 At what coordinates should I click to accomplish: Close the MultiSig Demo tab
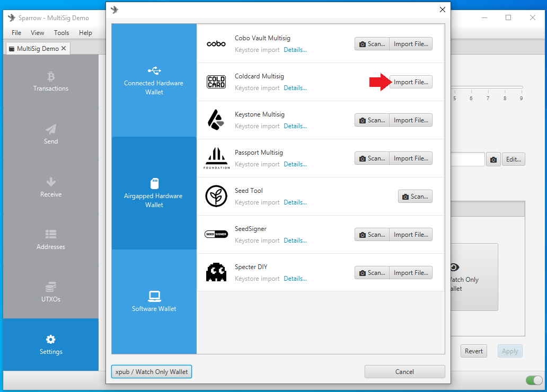pyautogui.click(x=64, y=49)
